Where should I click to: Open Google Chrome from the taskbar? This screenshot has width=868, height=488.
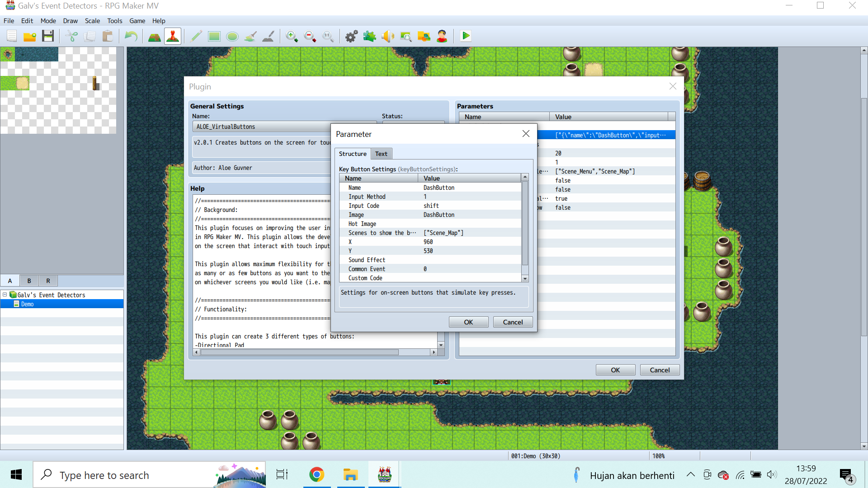point(316,474)
